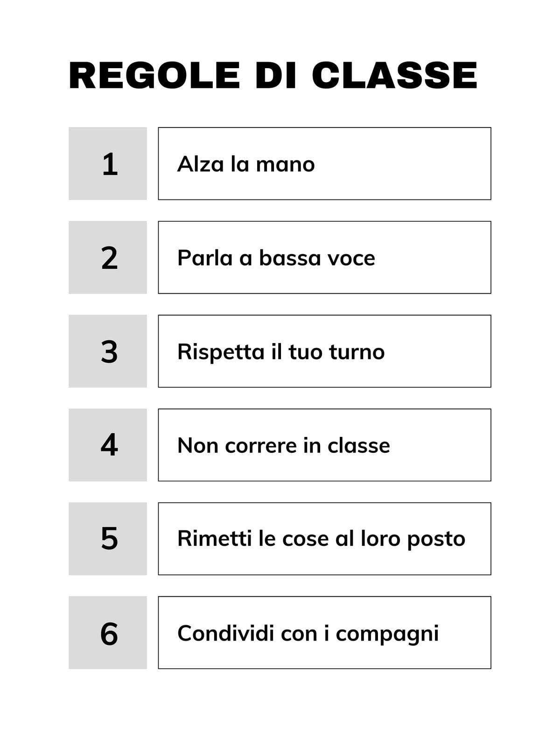
Task: Click the 'Parla a bassa voce' text
Action: [x=276, y=258]
